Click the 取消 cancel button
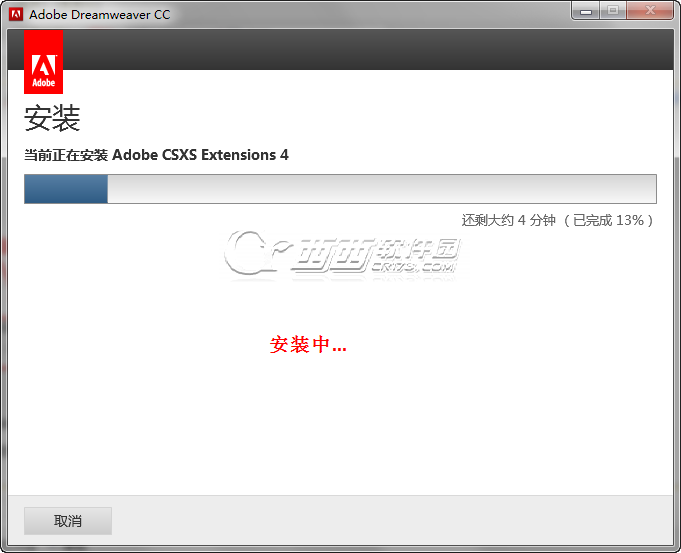This screenshot has width=681, height=553. tap(68, 520)
